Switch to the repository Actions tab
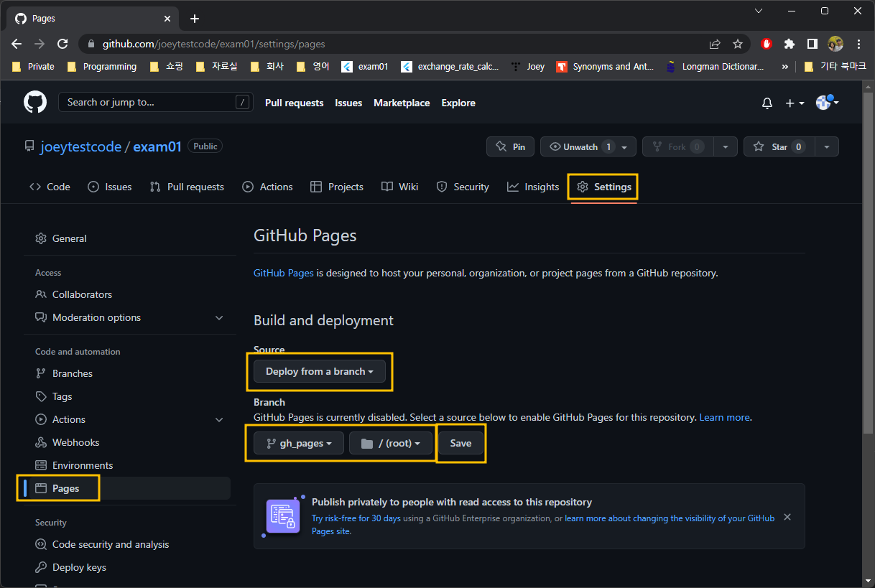The image size is (875, 588). pyautogui.click(x=267, y=187)
